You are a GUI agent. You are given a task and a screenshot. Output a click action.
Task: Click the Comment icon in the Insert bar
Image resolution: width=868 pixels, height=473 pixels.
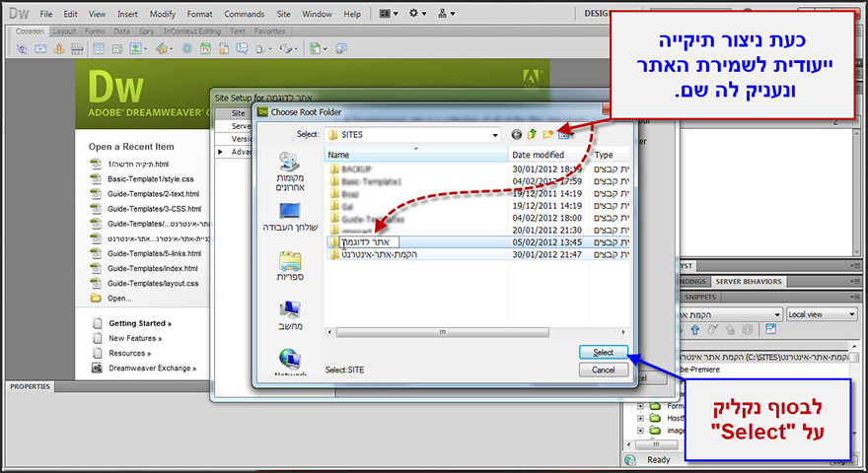(x=242, y=48)
